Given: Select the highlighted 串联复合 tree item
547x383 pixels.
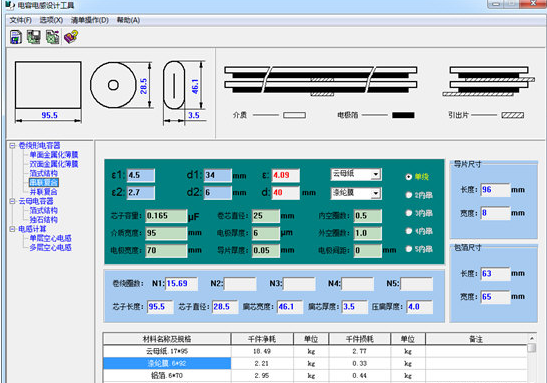Looking at the screenshot, I should tap(44, 182).
